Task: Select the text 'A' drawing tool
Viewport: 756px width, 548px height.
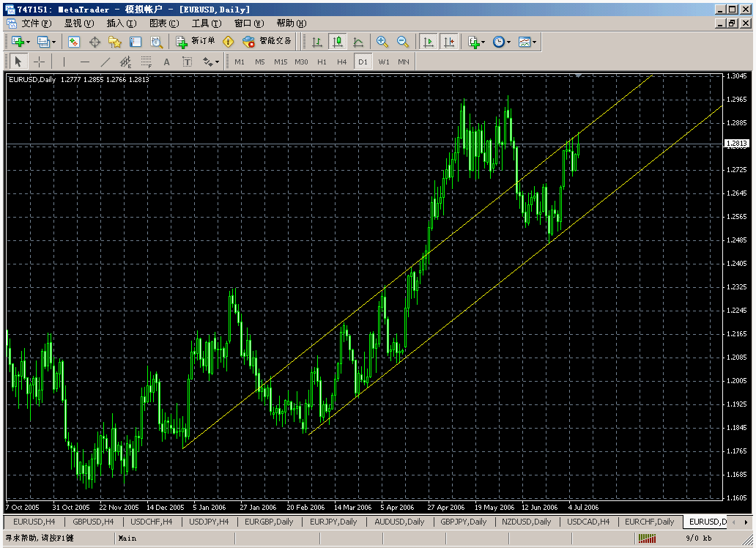Action: click(167, 62)
